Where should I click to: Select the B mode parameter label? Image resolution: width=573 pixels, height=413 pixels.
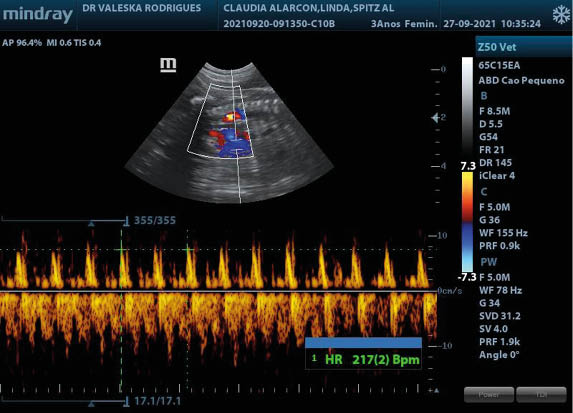point(484,96)
